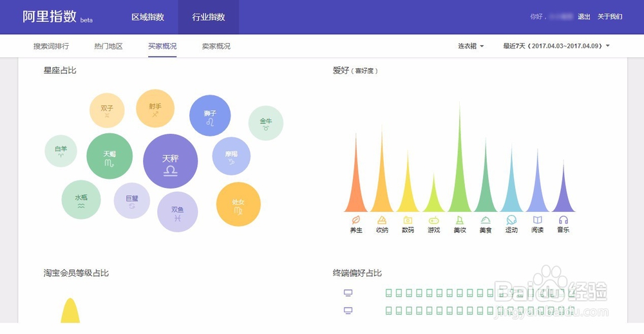Open the 关于我们 page

pos(609,17)
